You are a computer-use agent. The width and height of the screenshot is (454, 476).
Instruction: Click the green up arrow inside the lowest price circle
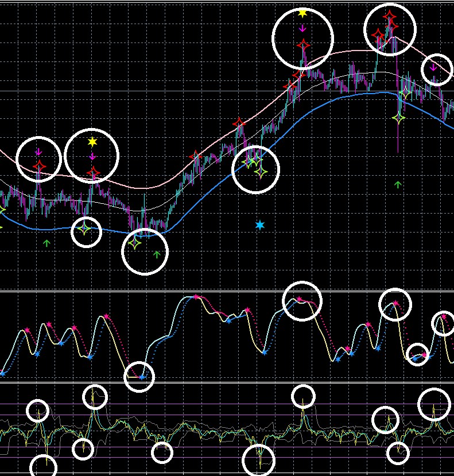click(157, 254)
